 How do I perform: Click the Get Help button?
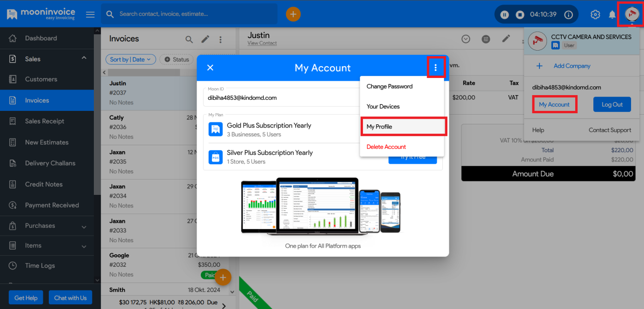pyautogui.click(x=26, y=298)
